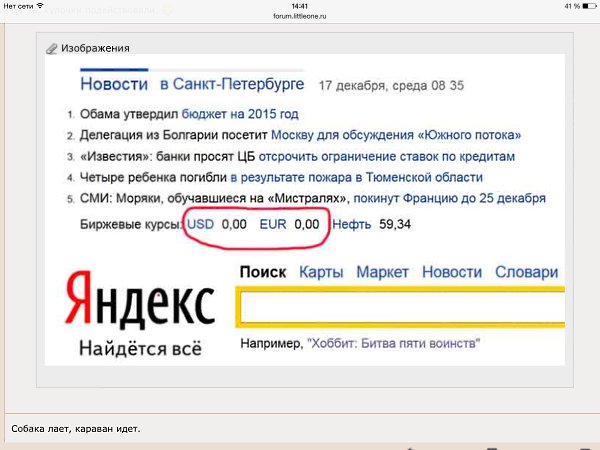Image resolution: width=600 pixels, height=450 pixels.
Task: Open the покинут Францию до 25 декабря link
Action: pyautogui.click(x=450, y=198)
